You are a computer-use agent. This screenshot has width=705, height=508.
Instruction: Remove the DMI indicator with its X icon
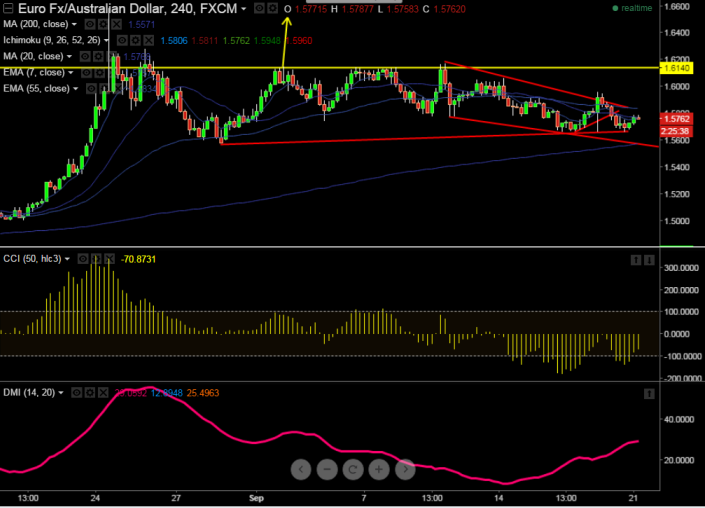pos(103,393)
